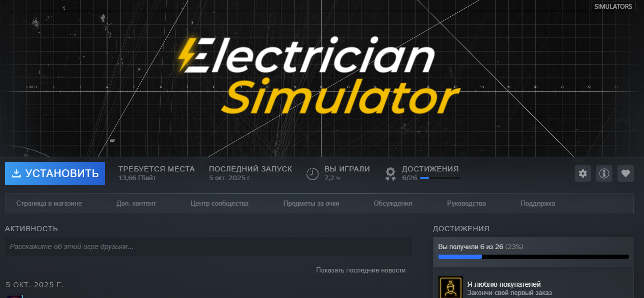Image resolution: width=644 pixels, height=298 pixels.
Task: Click the achievements ribbon gear icon
Action: pyautogui.click(x=391, y=174)
